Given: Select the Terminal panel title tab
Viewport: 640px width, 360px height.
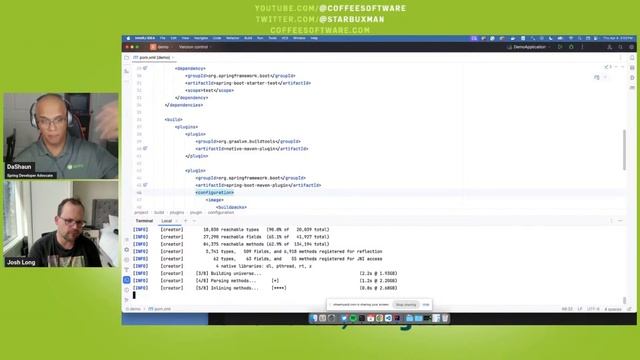Looking at the screenshot, I should click(144, 221).
